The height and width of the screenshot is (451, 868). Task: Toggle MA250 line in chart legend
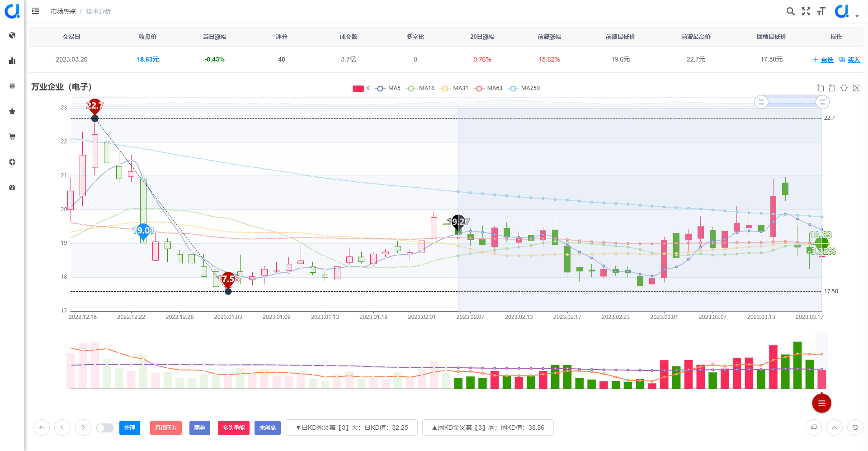coord(524,88)
